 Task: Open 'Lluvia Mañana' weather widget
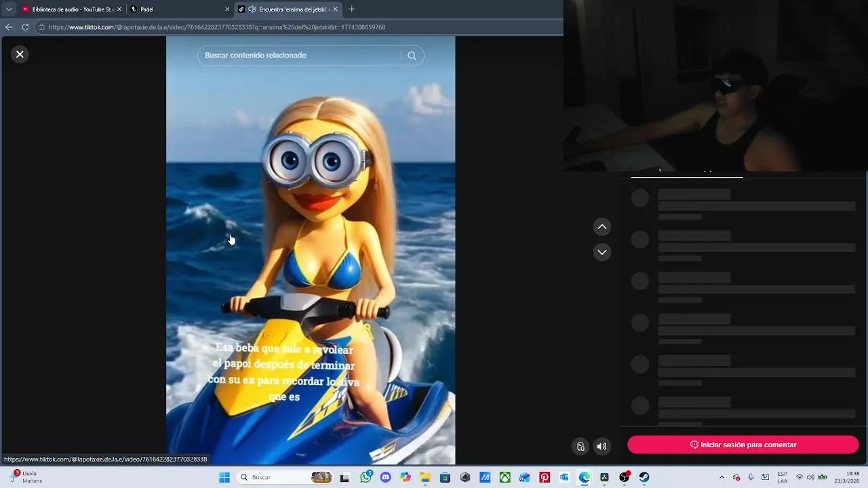point(27,477)
